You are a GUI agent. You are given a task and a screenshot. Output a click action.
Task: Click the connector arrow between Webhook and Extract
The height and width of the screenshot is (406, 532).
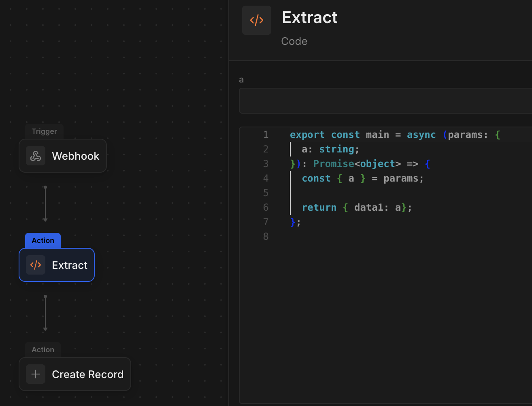[x=45, y=204]
